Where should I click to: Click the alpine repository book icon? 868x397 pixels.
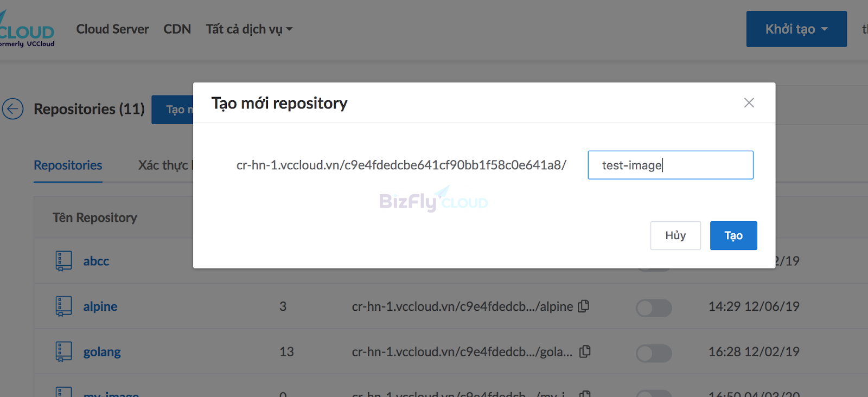[63, 306]
